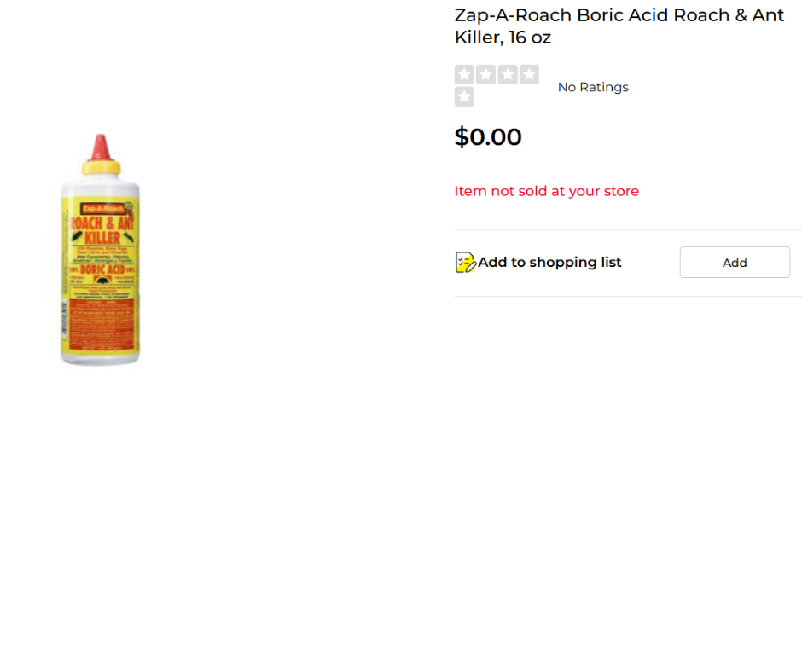This screenshot has height=672, width=802.
Task: Click the fourth rating star
Action: click(530, 75)
